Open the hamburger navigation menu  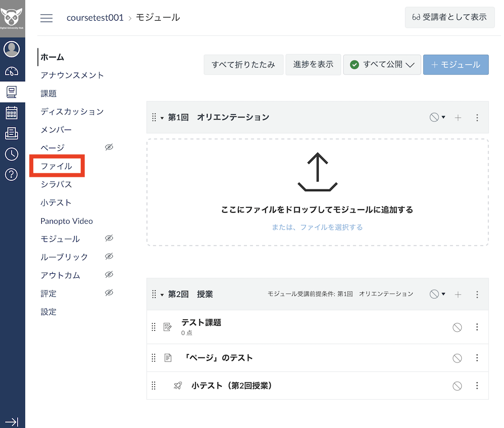click(46, 18)
